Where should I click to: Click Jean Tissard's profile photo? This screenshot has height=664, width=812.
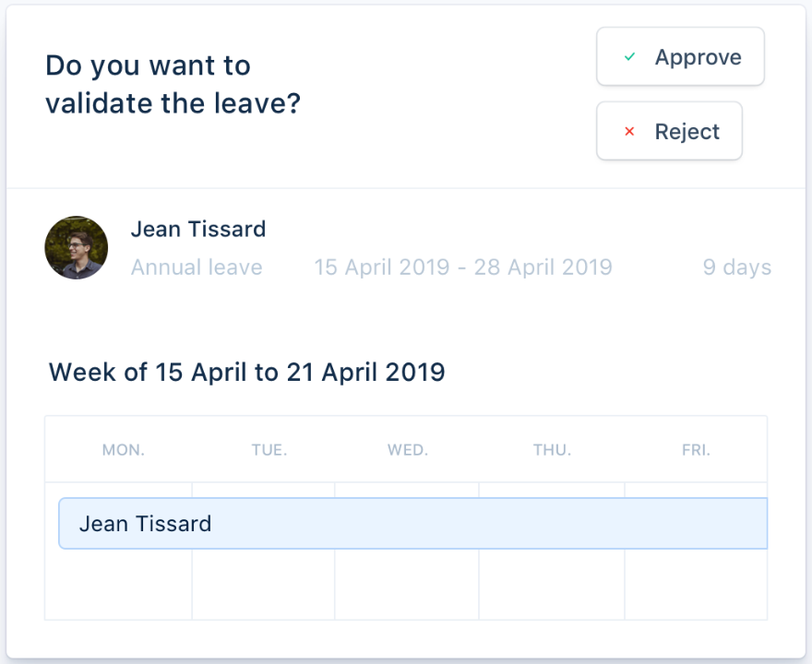coord(77,248)
